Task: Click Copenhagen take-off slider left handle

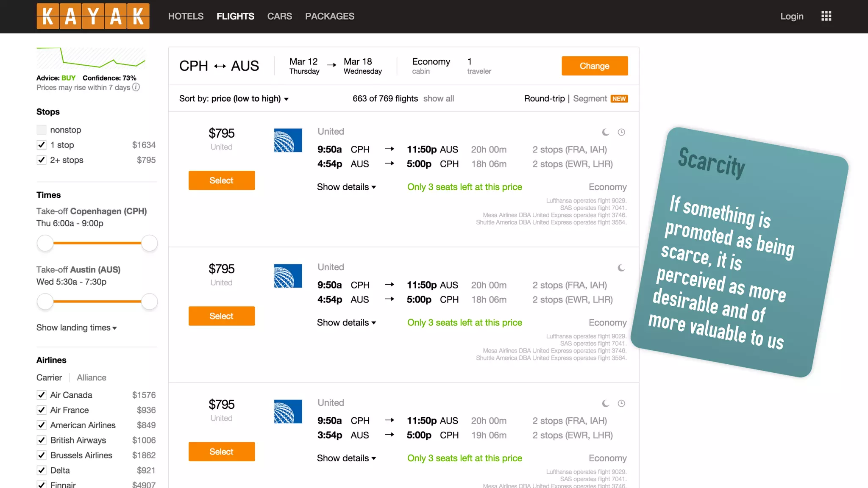Action: coord(45,243)
